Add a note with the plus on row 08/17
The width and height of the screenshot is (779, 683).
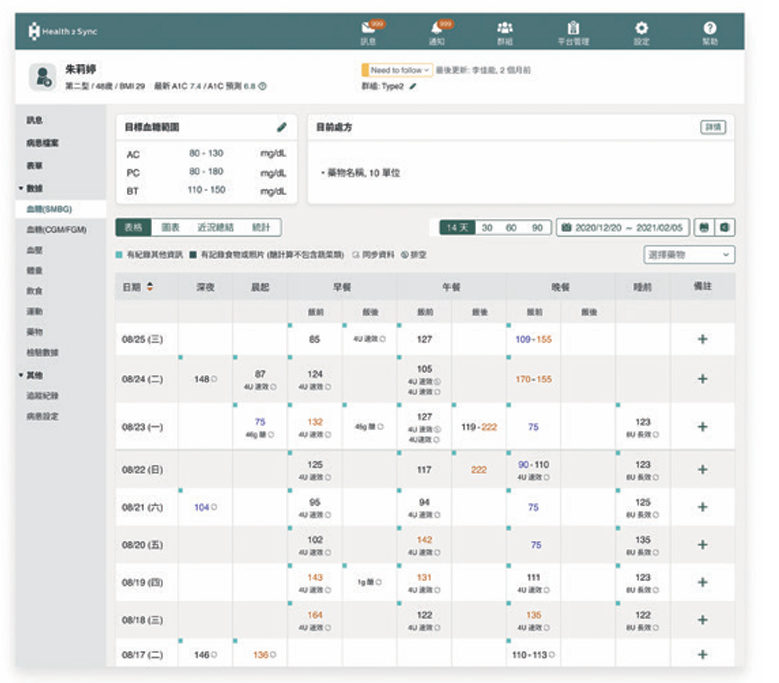coord(702,655)
